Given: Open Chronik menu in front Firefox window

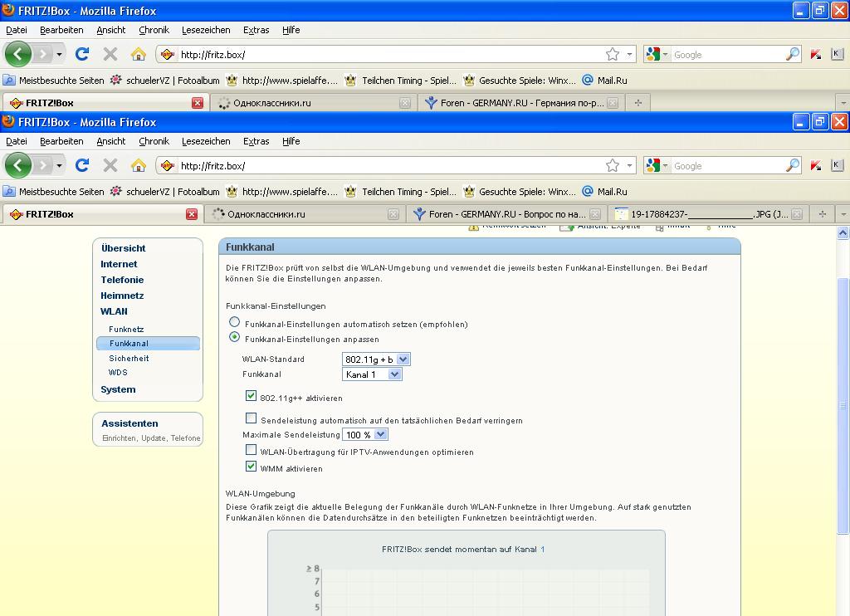Looking at the screenshot, I should (154, 141).
